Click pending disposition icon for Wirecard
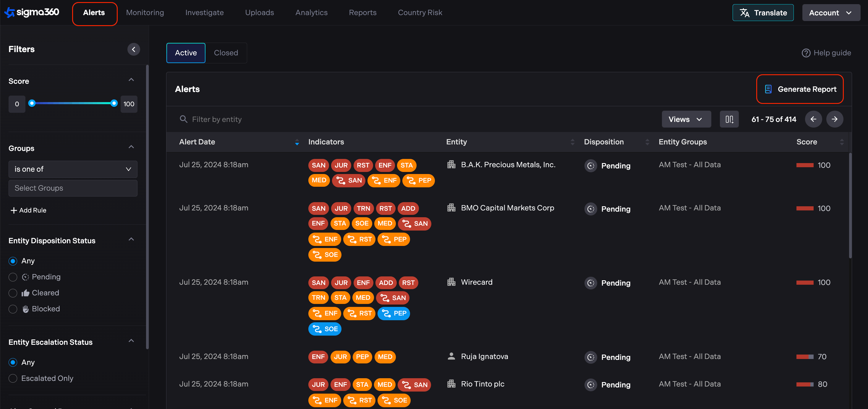 pyautogui.click(x=590, y=283)
